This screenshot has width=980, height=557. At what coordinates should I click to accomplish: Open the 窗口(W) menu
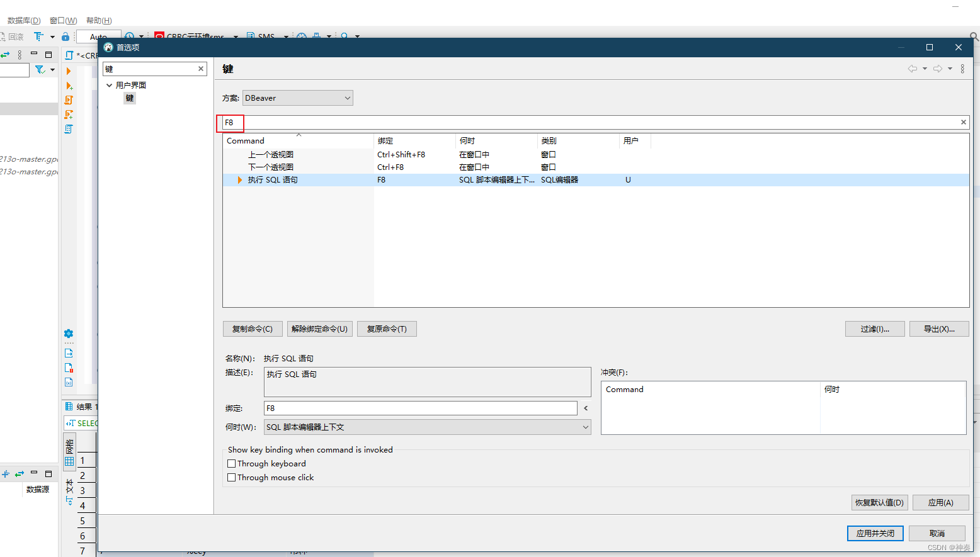[64, 21]
